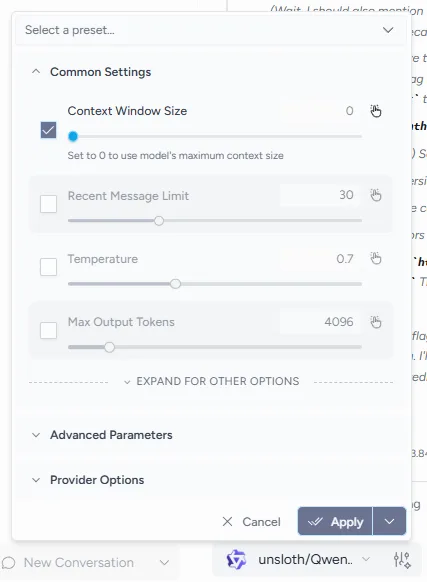
Task: Enable the Temperature checkbox
Action: point(48,267)
